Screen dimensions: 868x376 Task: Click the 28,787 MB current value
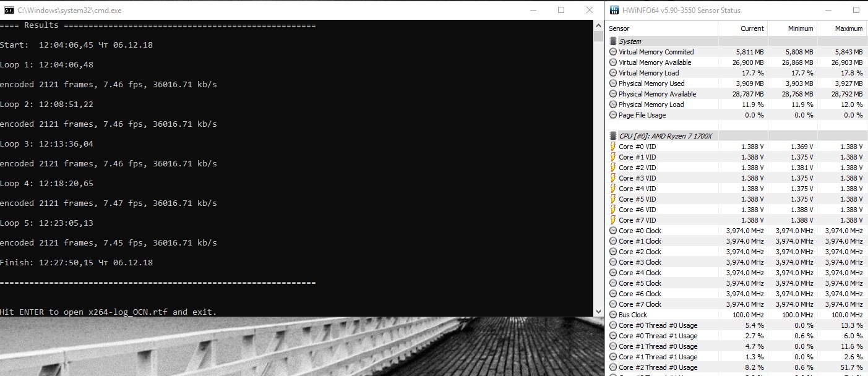pos(748,94)
